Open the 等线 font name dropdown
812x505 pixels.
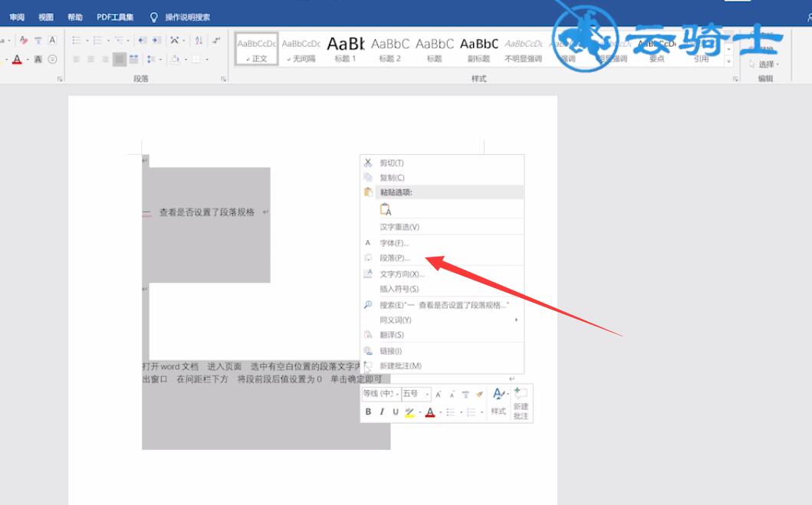(397, 395)
